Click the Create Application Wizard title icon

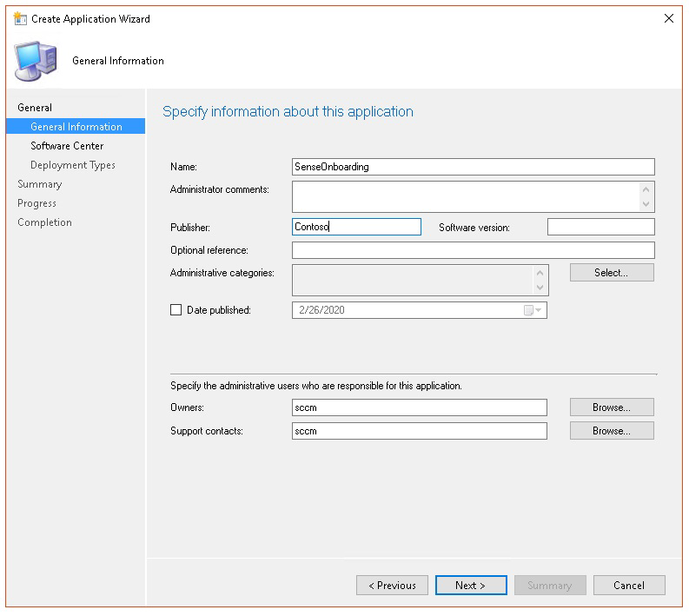pos(20,18)
